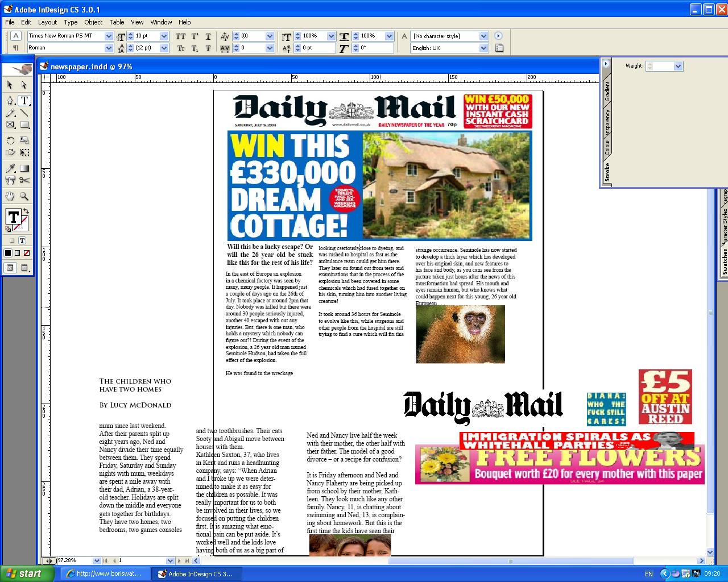Select the Zoom tool

tap(24, 197)
